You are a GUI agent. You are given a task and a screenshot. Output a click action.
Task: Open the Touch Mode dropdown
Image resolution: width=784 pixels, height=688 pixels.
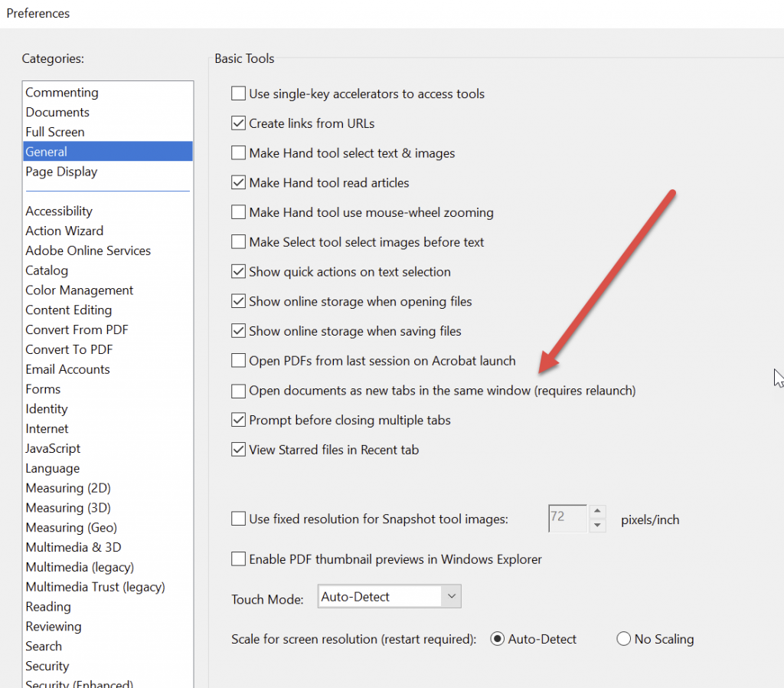point(452,596)
